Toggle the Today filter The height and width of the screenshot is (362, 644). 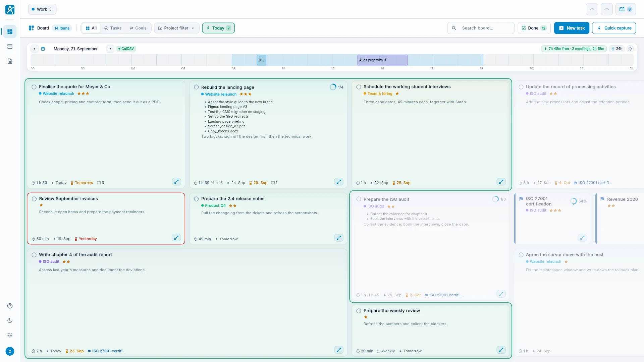pyautogui.click(x=218, y=28)
